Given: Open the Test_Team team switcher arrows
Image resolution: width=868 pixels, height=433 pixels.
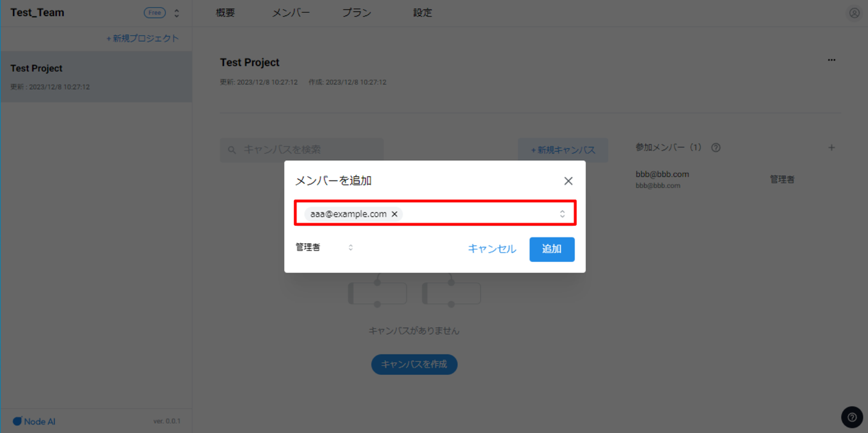Looking at the screenshot, I should pyautogui.click(x=176, y=13).
